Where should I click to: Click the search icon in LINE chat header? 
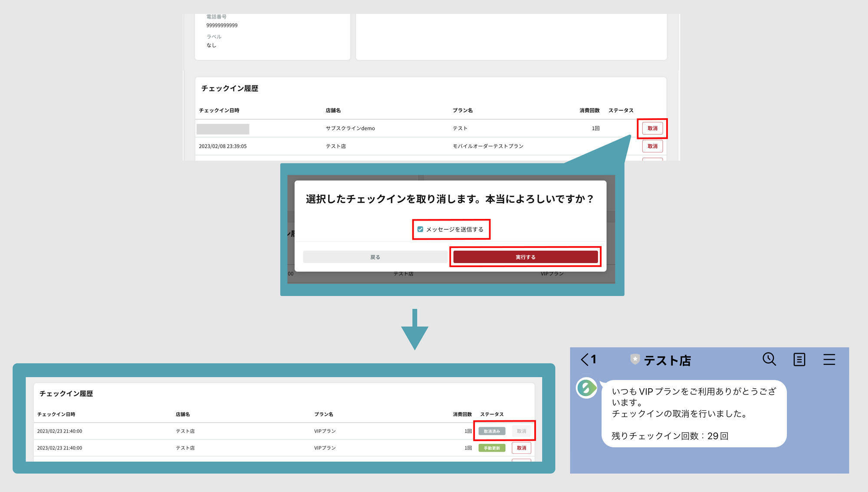tap(769, 359)
